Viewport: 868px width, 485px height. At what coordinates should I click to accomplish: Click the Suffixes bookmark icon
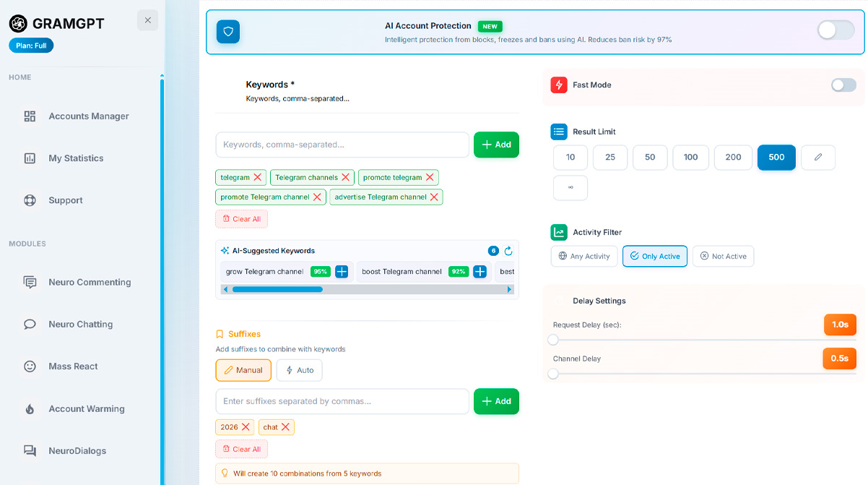click(220, 334)
